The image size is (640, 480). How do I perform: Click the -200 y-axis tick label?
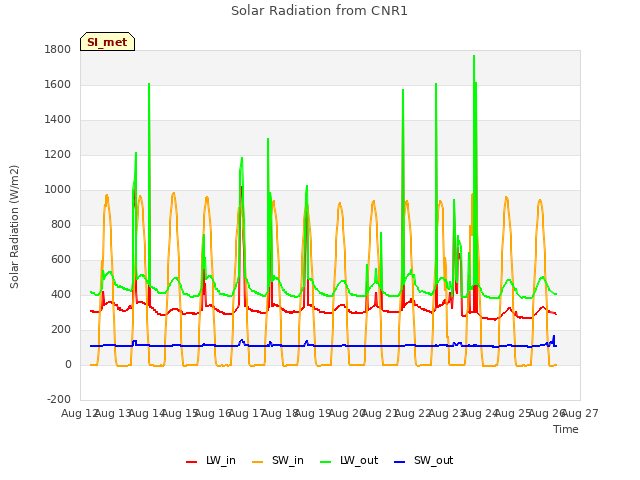[59, 400]
